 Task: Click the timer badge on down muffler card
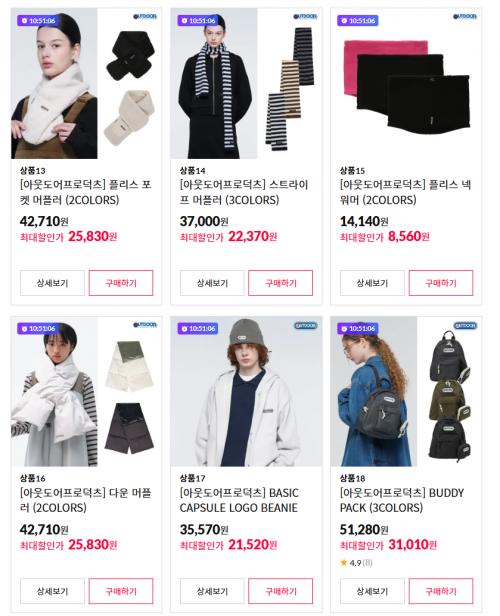38,328
